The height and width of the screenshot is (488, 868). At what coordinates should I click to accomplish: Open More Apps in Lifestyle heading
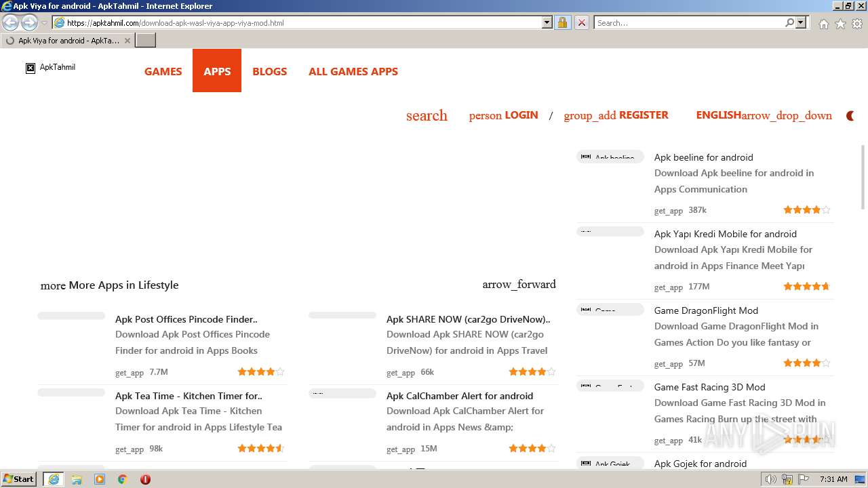coord(109,285)
